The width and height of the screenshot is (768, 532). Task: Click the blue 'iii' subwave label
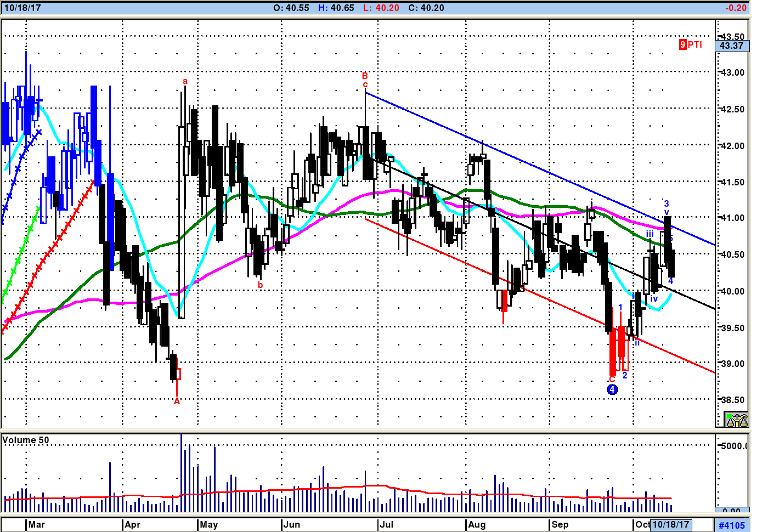[650, 234]
